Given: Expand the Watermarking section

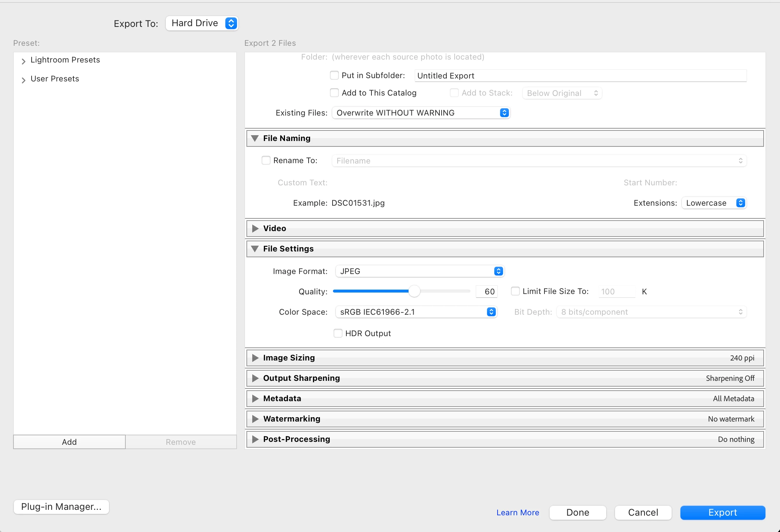Looking at the screenshot, I should point(255,419).
